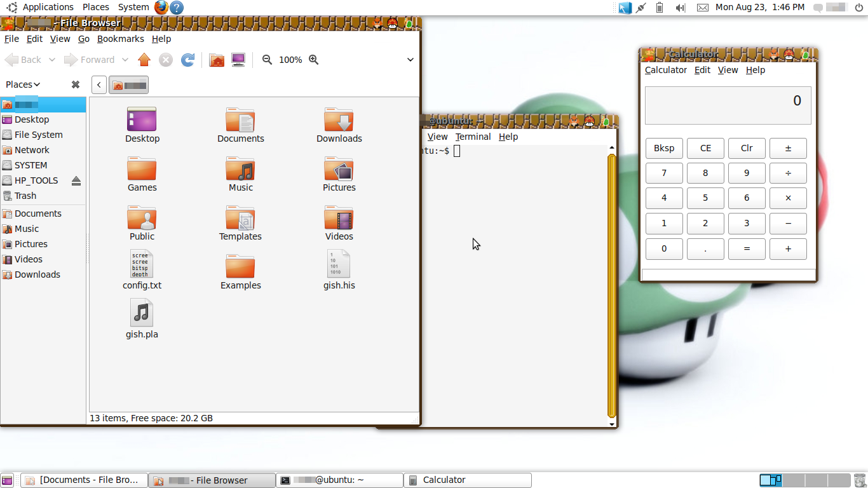Expand the Back history dropdown arrow
868x488 pixels.
[52, 60]
